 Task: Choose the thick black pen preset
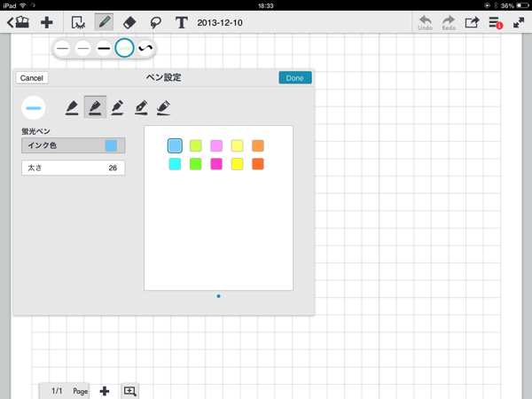(x=104, y=48)
